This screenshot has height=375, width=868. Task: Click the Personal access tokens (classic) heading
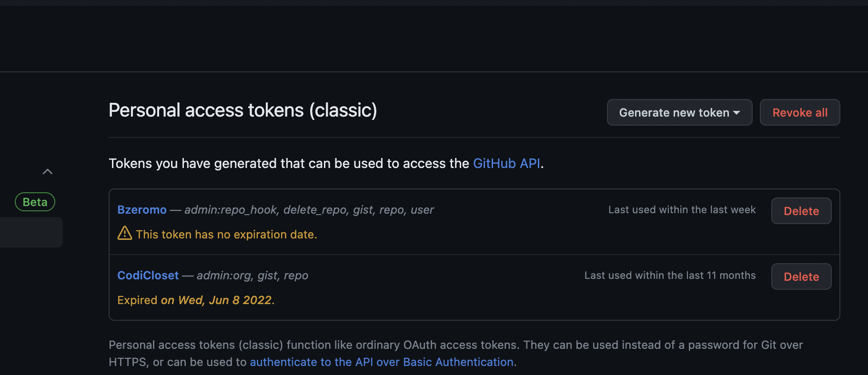click(243, 110)
